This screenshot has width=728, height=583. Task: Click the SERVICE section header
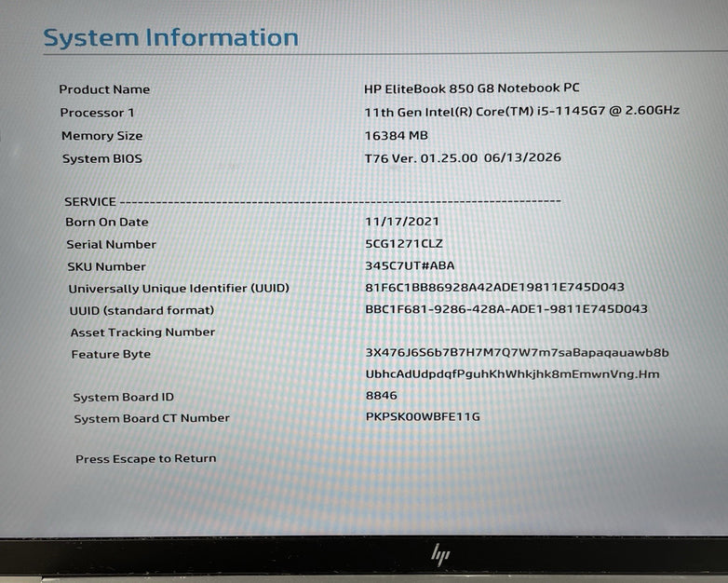90,201
